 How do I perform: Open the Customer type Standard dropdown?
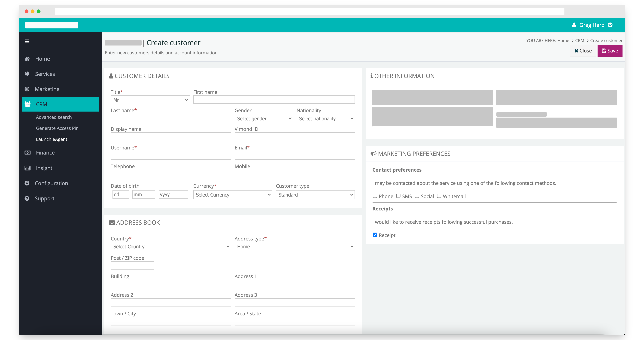tap(315, 195)
